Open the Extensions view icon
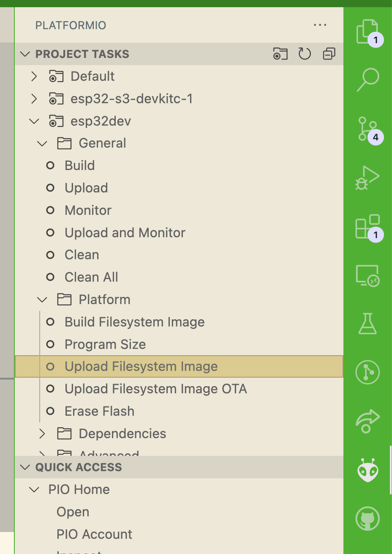392x554 pixels. point(367,227)
